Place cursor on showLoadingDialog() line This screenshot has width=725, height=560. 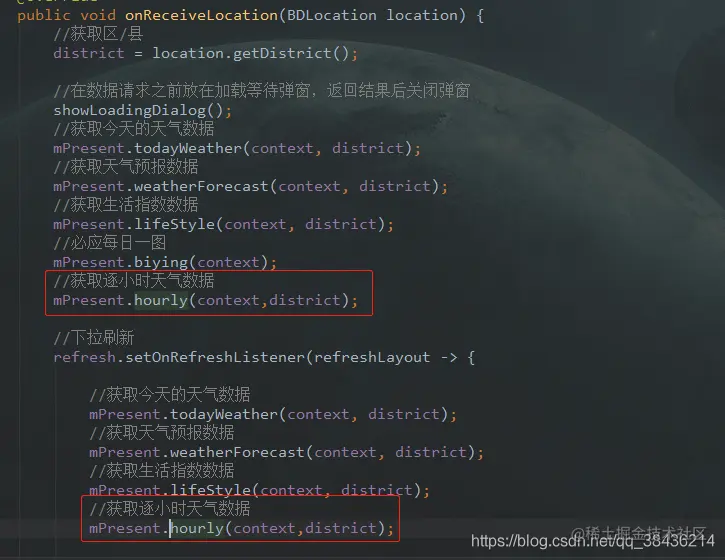pos(142,111)
